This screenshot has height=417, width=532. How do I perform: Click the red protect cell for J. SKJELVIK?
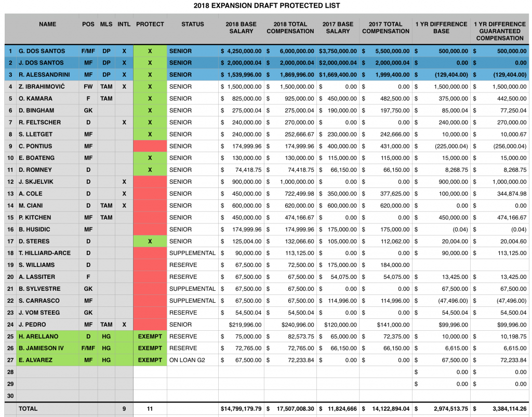pos(150,182)
